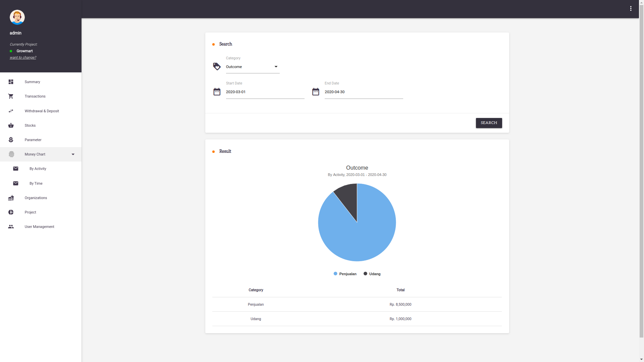Click the End Date calendar icon
The image size is (644, 362).
pyautogui.click(x=316, y=92)
